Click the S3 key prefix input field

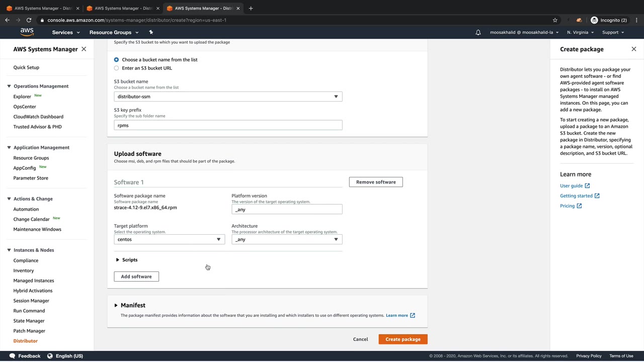tap(228, 125)
